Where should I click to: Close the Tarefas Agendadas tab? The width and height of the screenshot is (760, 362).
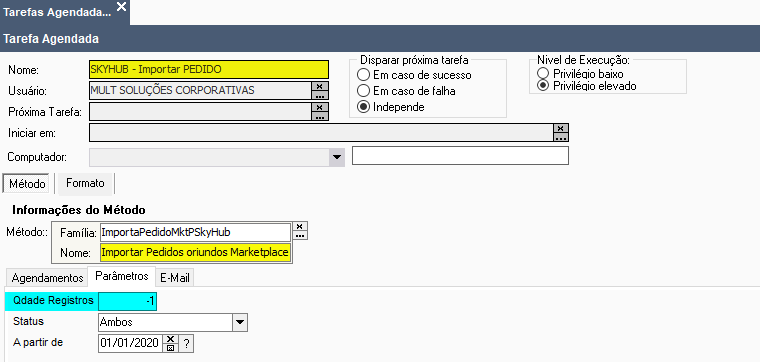click(x=121, y=7)
